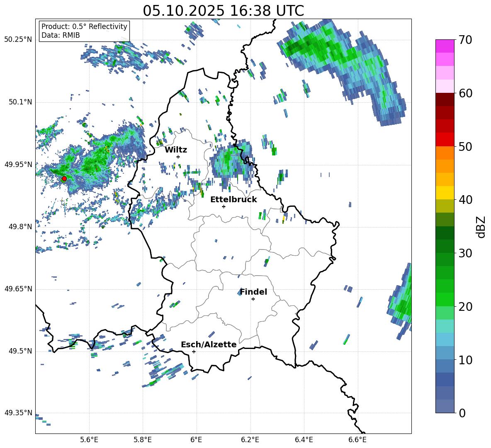Click the Wiltz city label

pyautogui.click(x=176, y=150)
